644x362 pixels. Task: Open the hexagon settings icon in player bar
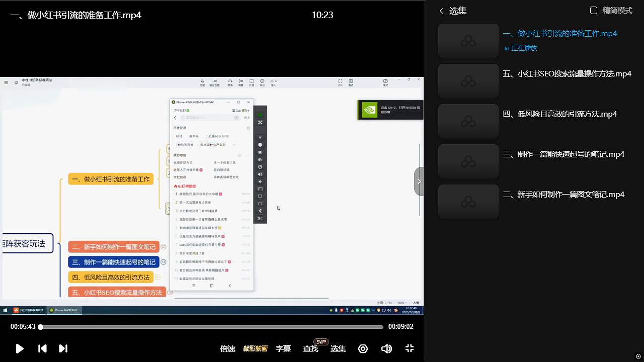363,348
